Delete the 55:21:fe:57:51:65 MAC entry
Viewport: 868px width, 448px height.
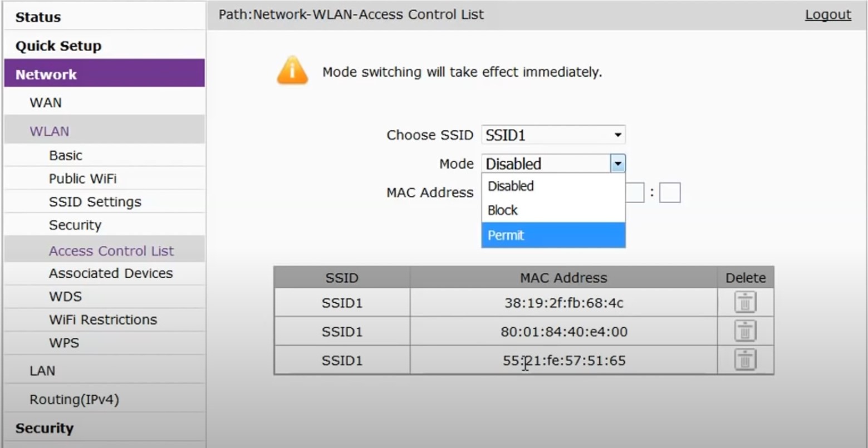click(745, 360)
